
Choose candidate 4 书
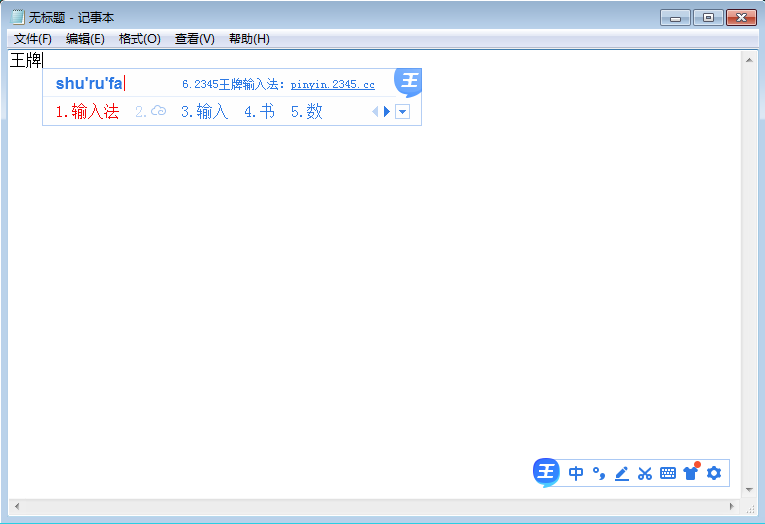tap(260, 112)
